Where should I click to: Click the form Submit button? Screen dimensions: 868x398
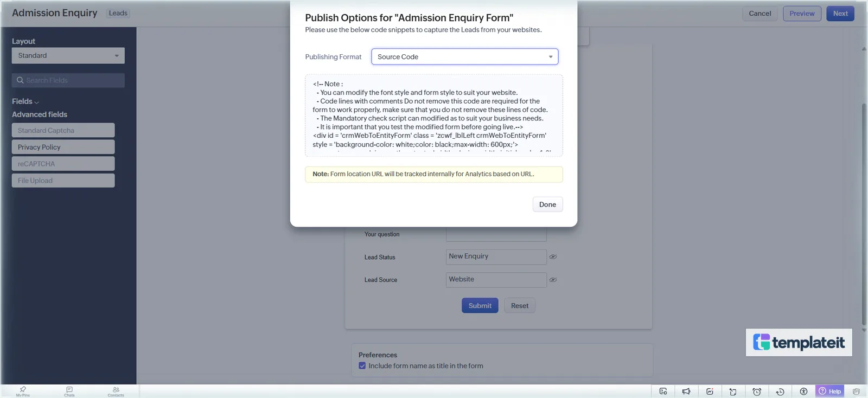[x=480, y=306]
